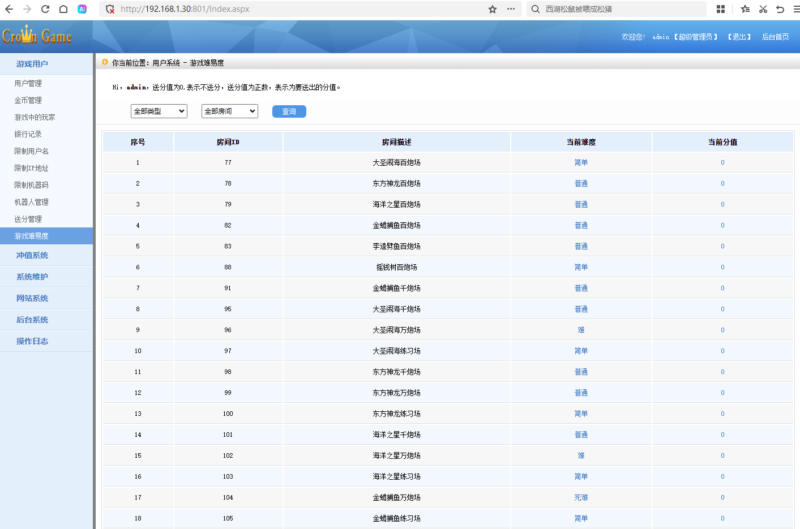The width and height of the screenshot is (800, 529).
Task: Expand the 系统维护 sidebar section
Action: click(32, 277)
